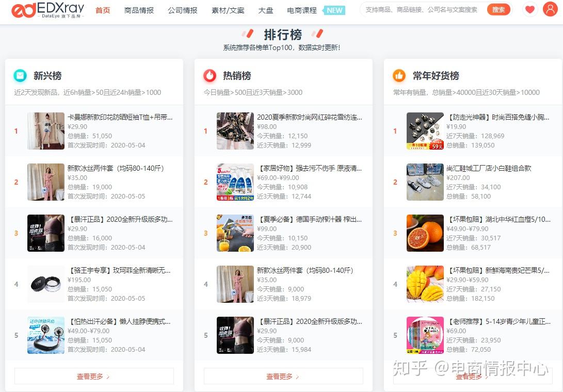Viewport: 563px width, 392px height.
Task: Open the 大盘 section
Action: click(266, 9)
